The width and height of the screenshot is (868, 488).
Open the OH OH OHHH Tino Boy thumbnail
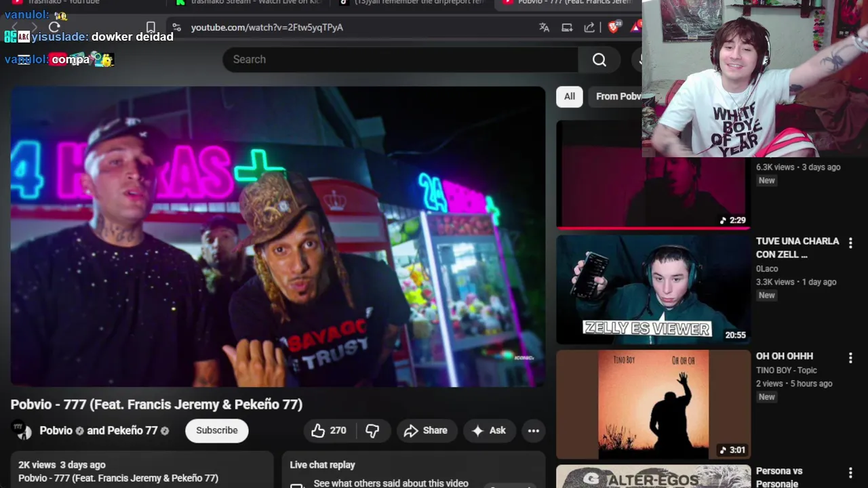point(653,405)
